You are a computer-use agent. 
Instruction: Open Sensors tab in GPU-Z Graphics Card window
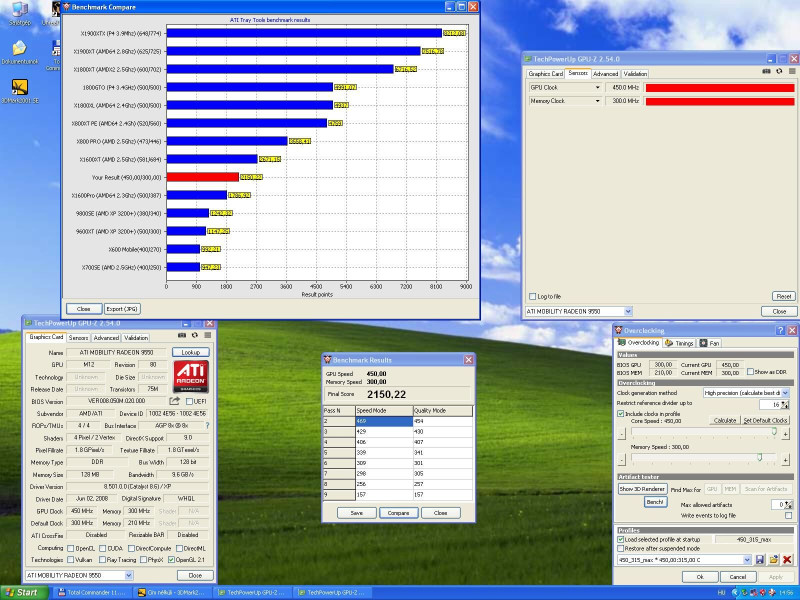(78, 338)
